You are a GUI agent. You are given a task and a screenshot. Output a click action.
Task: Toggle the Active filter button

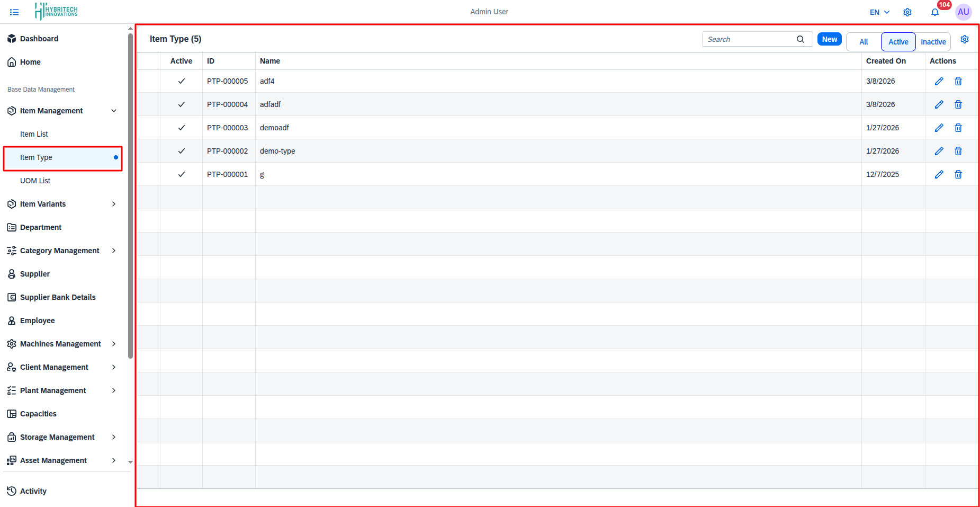tap(898, 42)
